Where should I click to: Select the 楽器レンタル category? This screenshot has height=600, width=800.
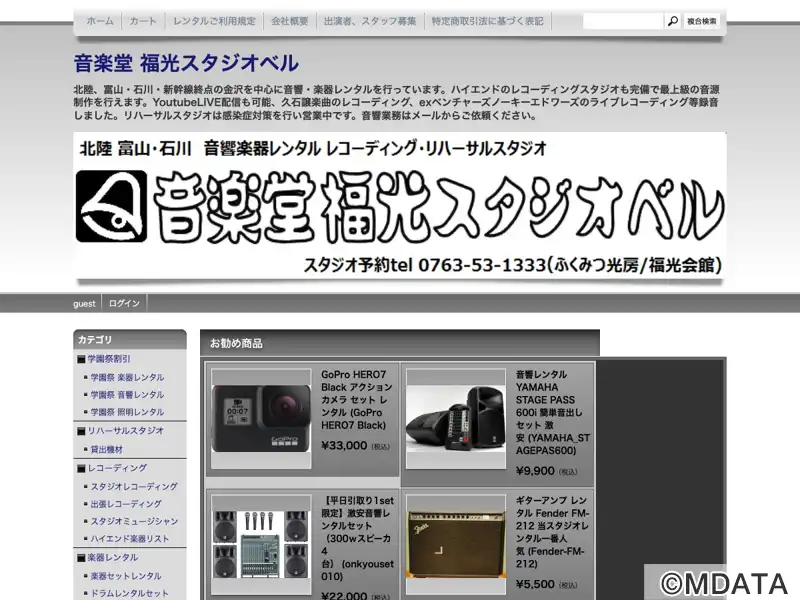[x=113, y=557]
